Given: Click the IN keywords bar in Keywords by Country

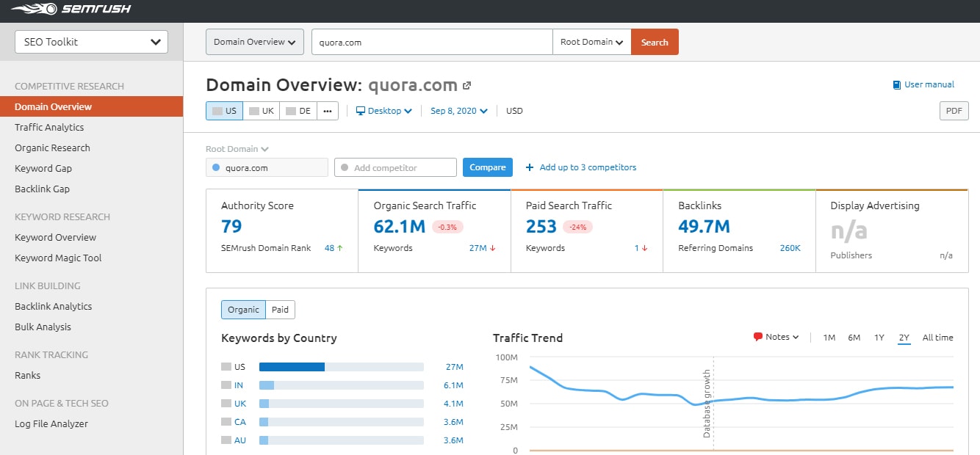Looking at the screenshot, I should [x=342, y=385].
